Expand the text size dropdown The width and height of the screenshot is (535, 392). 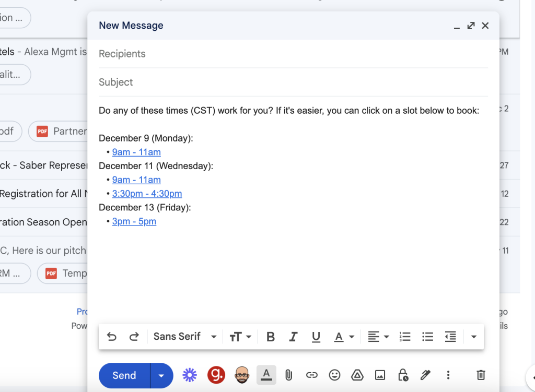tap(240, 337)
